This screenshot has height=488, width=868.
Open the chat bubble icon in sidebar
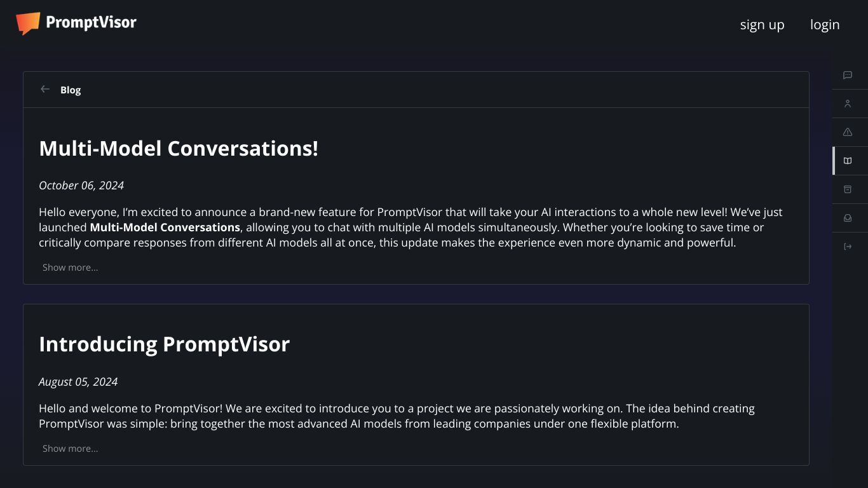[x=847, y=75]
